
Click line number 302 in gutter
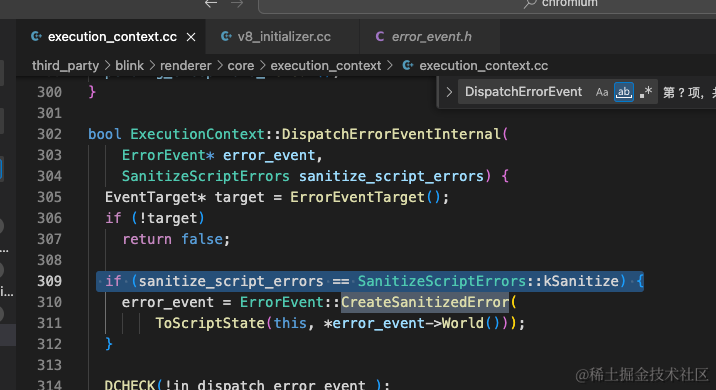[x=49, y=134]
